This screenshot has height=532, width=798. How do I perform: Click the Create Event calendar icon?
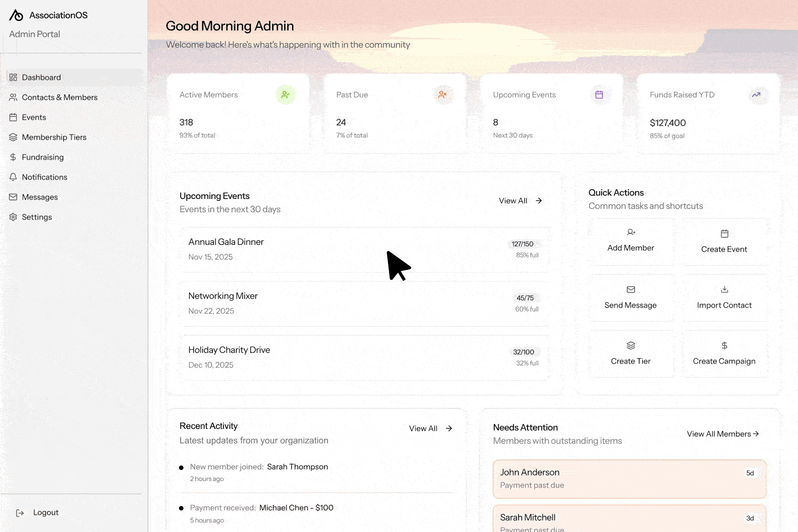(x=724, y=233)
